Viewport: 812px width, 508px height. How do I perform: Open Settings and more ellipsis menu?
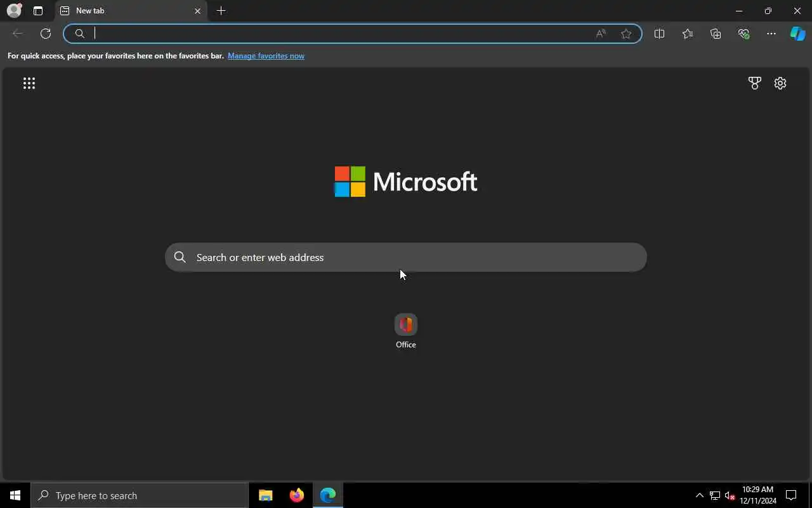771,34
